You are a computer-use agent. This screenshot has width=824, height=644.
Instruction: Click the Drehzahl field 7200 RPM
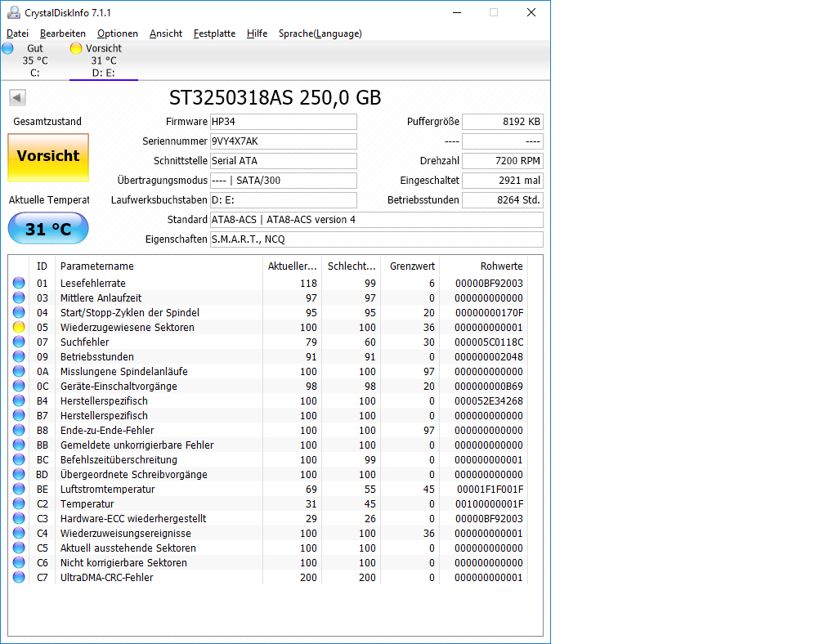click(503, 161)
